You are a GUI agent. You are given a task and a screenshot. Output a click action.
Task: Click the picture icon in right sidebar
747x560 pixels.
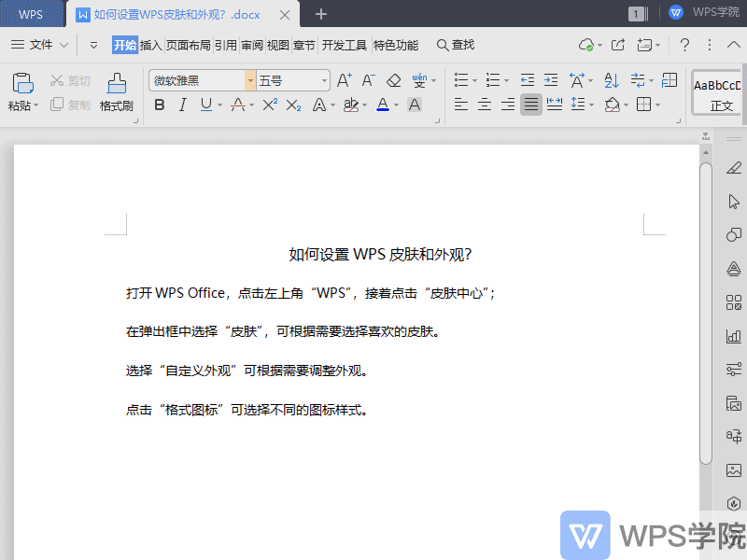[734, 470]
